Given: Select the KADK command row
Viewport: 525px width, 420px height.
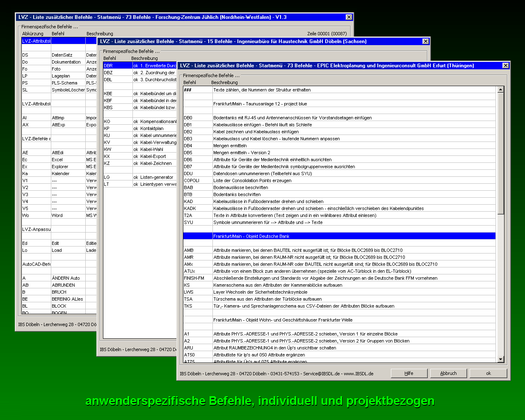Looking at the screenshot, I should [x=339, y=208].
